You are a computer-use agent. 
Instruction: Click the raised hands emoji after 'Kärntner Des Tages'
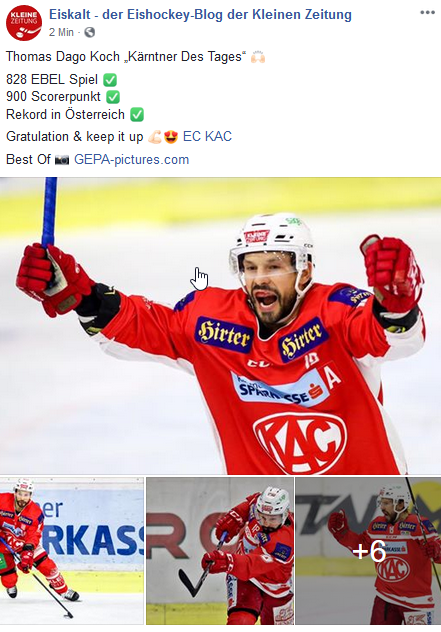point(258,57)
